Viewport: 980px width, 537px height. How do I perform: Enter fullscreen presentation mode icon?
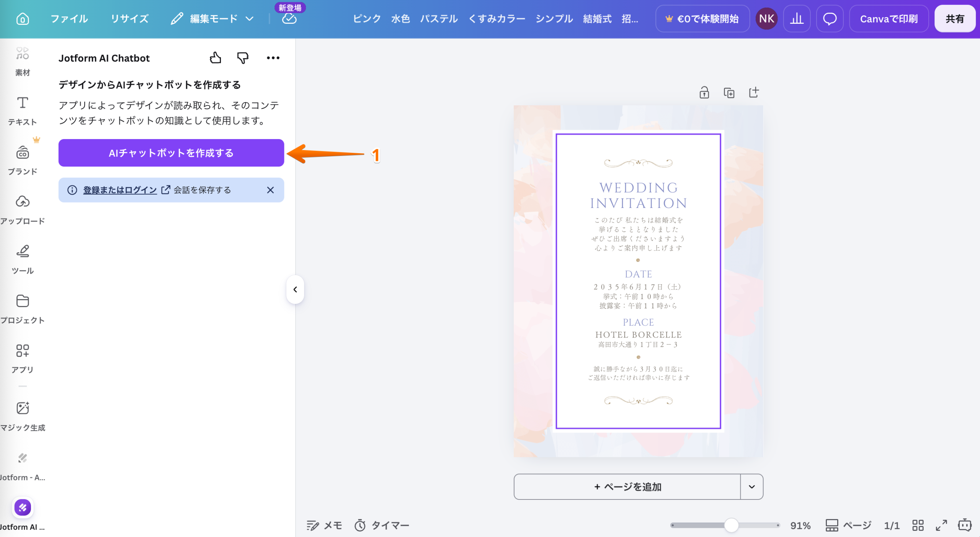click(941, 526)
